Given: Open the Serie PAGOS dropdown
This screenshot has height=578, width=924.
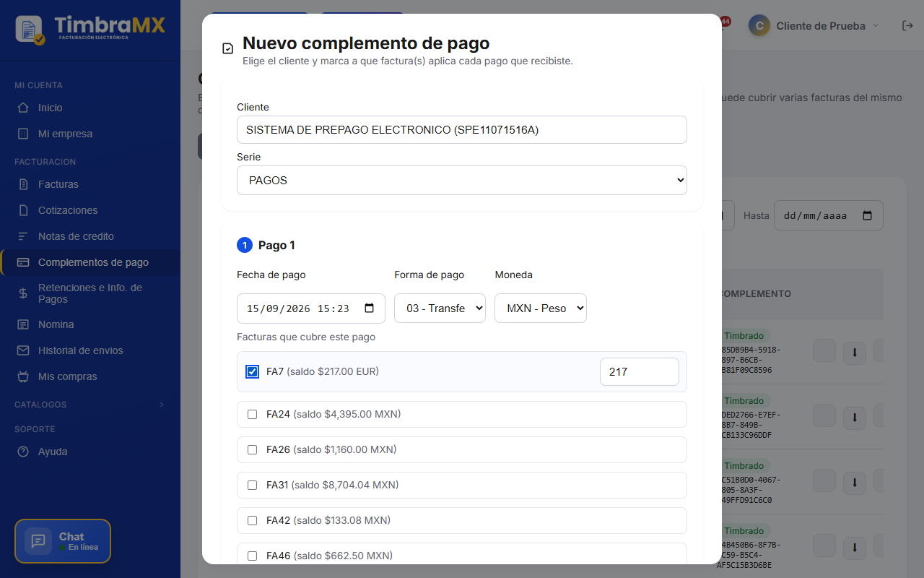Looking at the screenshot, I should pyautogui.click(x=462, y=181).
